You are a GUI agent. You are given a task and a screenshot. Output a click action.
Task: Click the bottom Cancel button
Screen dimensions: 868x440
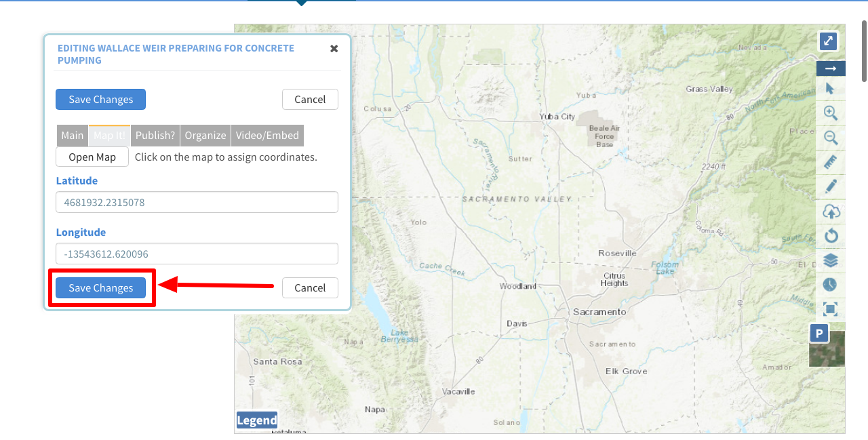(310, 288)
